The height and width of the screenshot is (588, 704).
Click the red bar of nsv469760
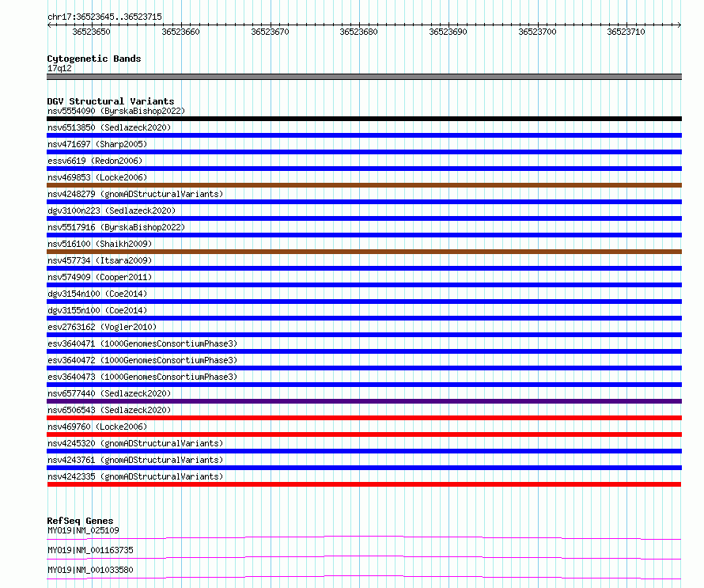364,434
